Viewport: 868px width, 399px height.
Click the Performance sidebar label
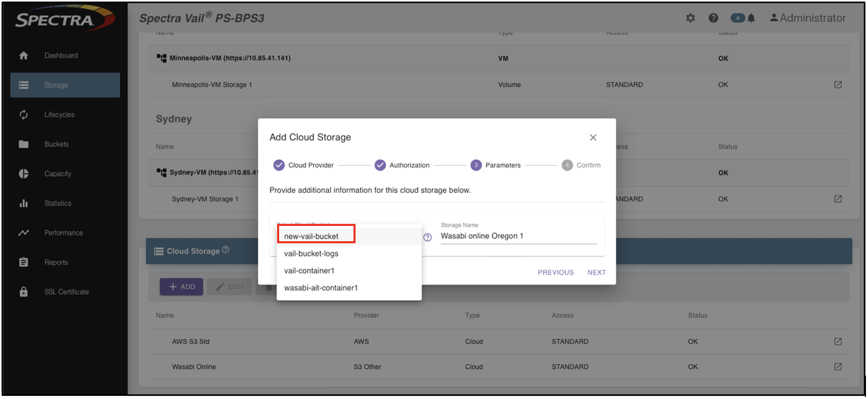(x=63, y=233)
